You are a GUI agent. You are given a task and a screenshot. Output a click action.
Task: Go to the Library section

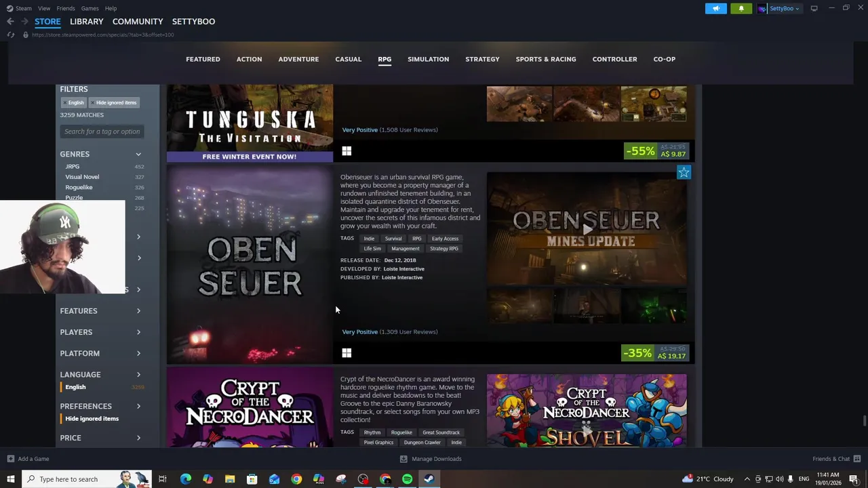pyautogui.click(x=87, y=22)
